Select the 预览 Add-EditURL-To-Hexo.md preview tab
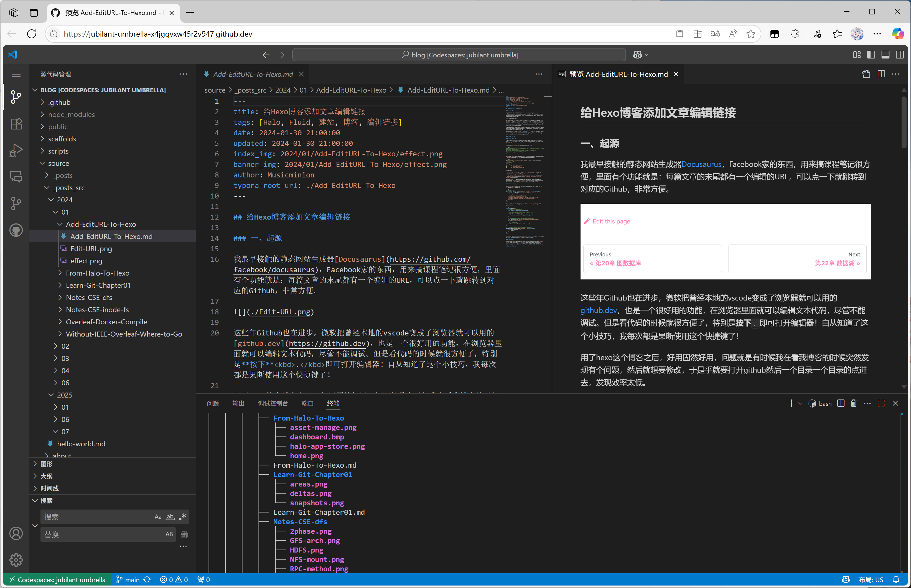 (x=618, y=74)
